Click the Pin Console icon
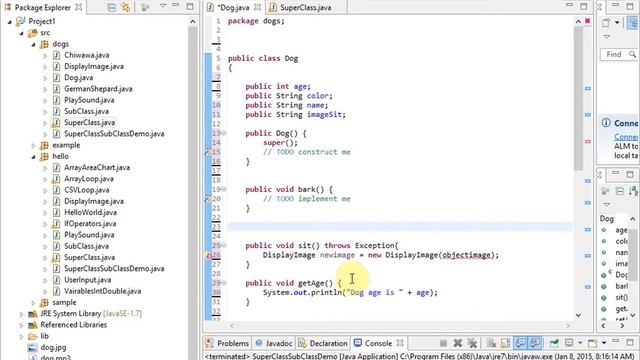 pos(554,343)
